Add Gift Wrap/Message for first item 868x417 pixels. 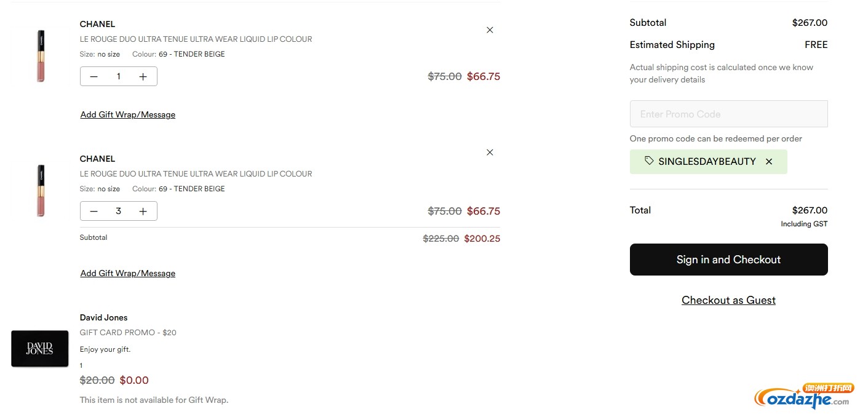click(128, 115)
